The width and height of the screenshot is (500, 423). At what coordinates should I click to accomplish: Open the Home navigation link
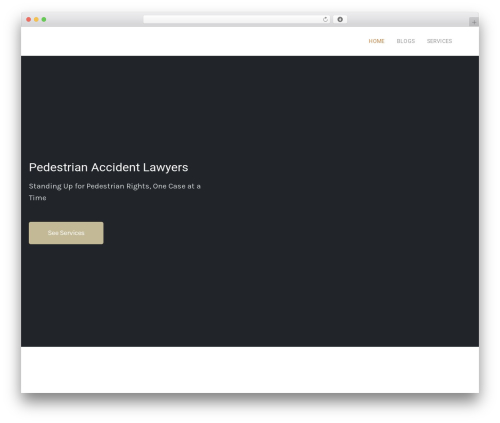pos(376,41)
